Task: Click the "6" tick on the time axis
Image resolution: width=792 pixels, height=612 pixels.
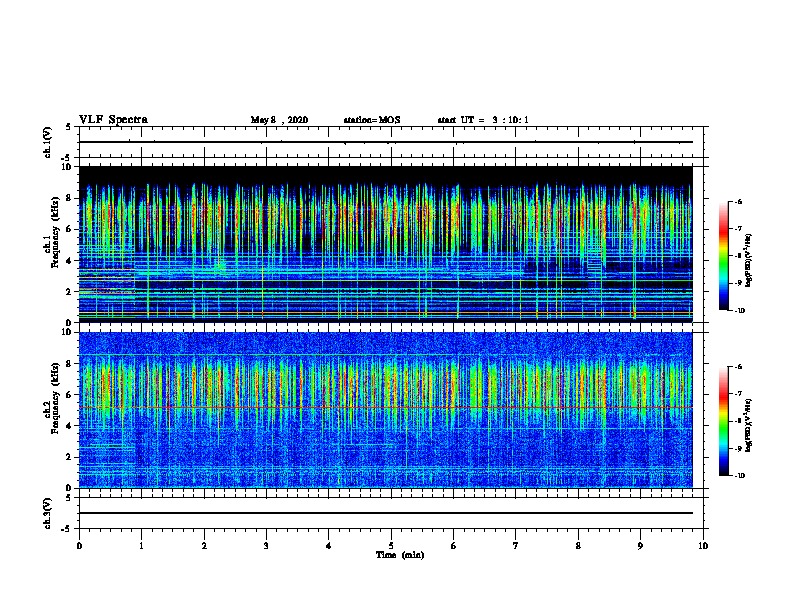Action: click(x=454, y=546)
